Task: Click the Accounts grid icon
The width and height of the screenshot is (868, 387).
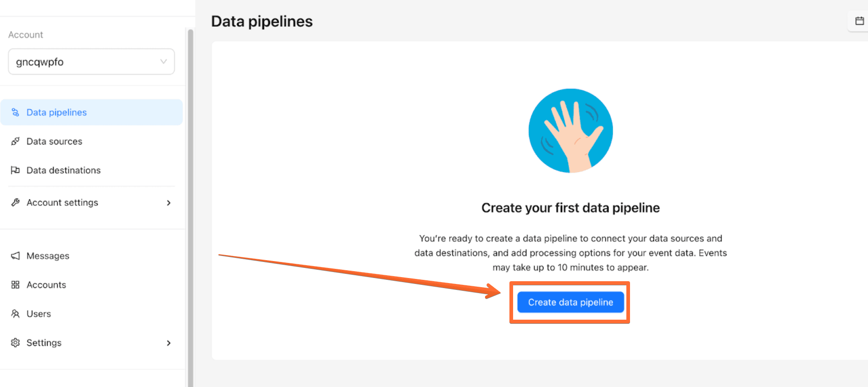Action: [15, 285]
